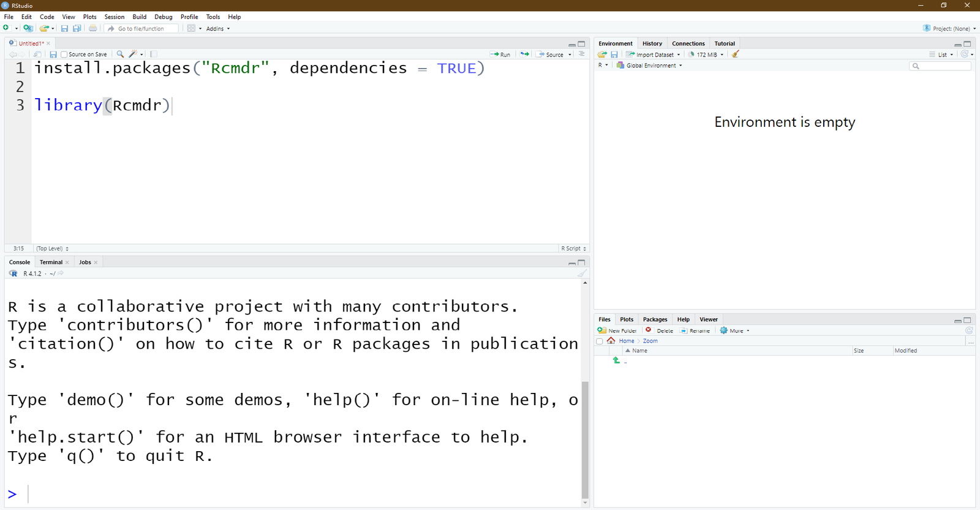Save the workspace from the Environment pane
This screenshot has height=510, width=980.
click(614, 55)
